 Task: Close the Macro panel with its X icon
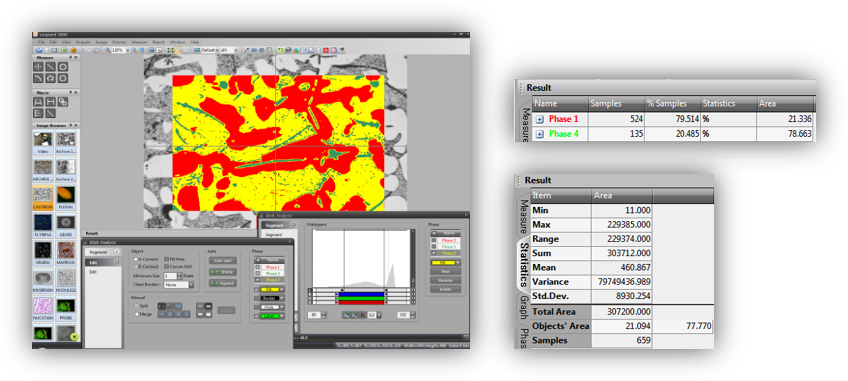(x=76, y=93)
